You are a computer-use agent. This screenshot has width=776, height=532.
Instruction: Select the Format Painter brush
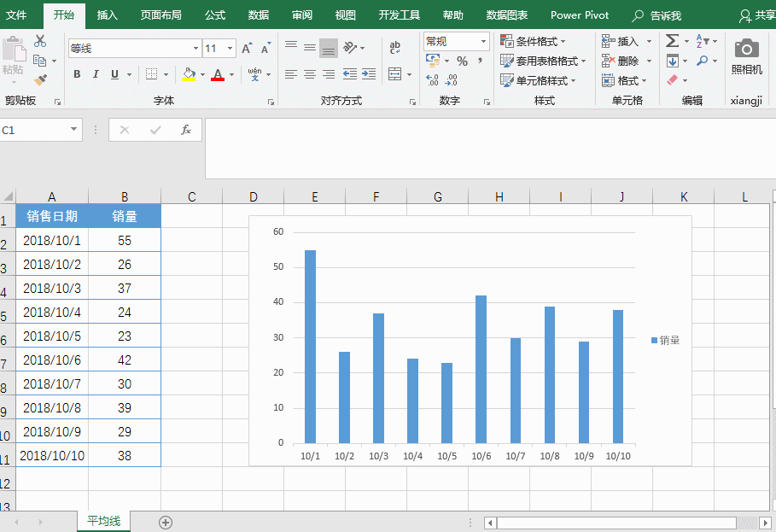pyautogui.click(x=40, y=79)
